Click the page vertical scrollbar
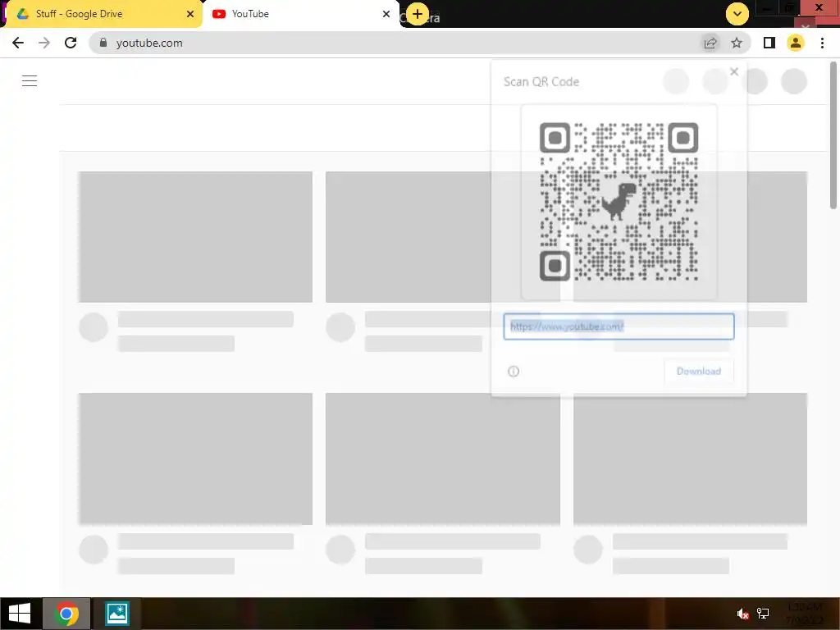The image size is (840, 630). tap(833, 135)
